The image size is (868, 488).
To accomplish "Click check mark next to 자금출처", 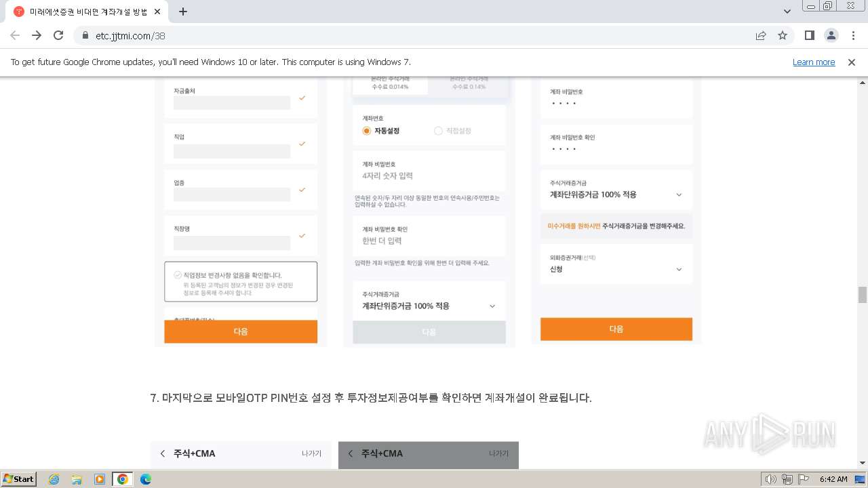I will click(x=302, y=98).
